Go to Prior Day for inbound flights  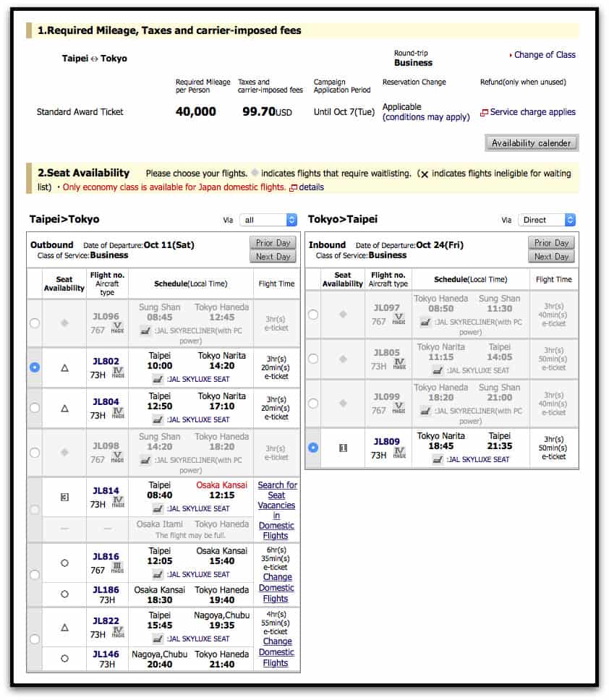point(551,243)
